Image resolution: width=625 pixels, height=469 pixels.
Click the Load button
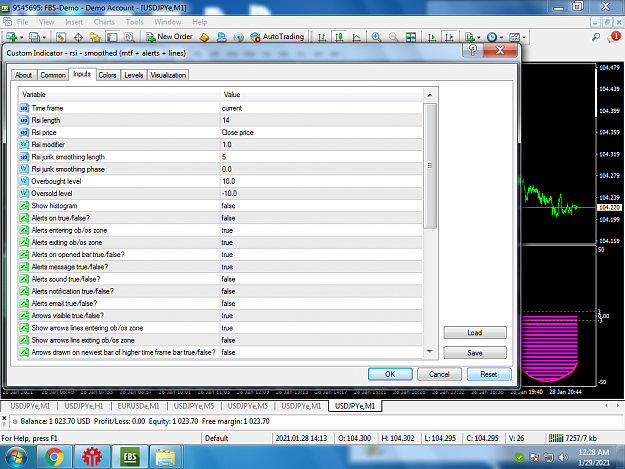coord(475,332)
